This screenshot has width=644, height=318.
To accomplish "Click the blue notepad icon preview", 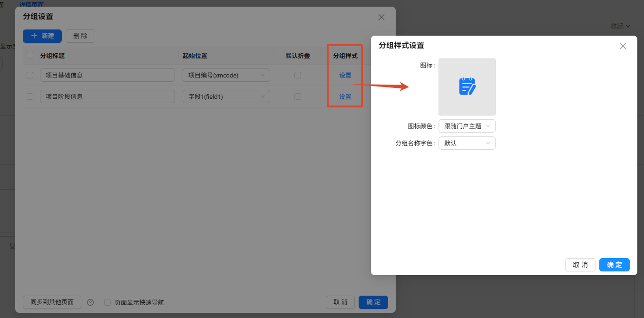I will pos(467,87).
